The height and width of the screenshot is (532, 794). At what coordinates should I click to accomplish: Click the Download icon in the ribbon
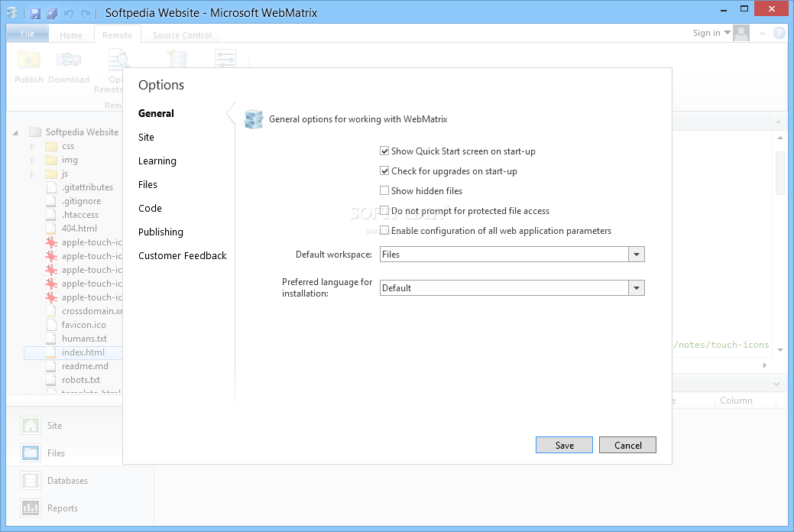(69, 60)
